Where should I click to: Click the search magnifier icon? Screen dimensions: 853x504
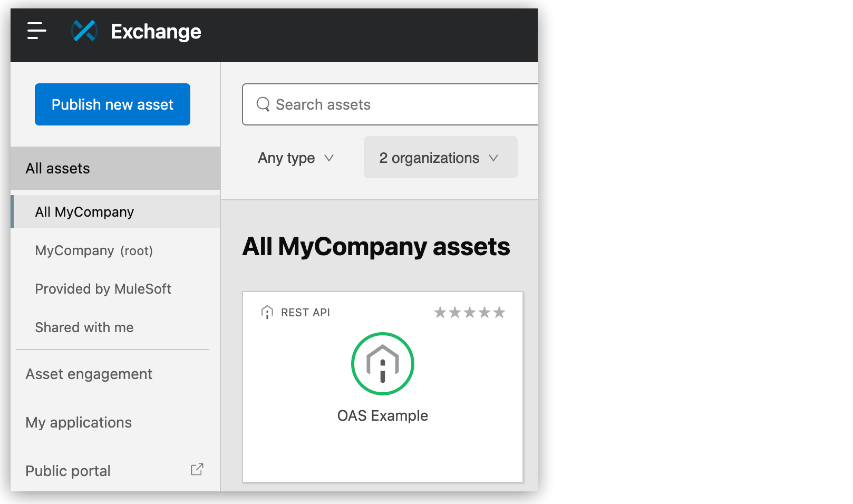[x=264, y=104]
